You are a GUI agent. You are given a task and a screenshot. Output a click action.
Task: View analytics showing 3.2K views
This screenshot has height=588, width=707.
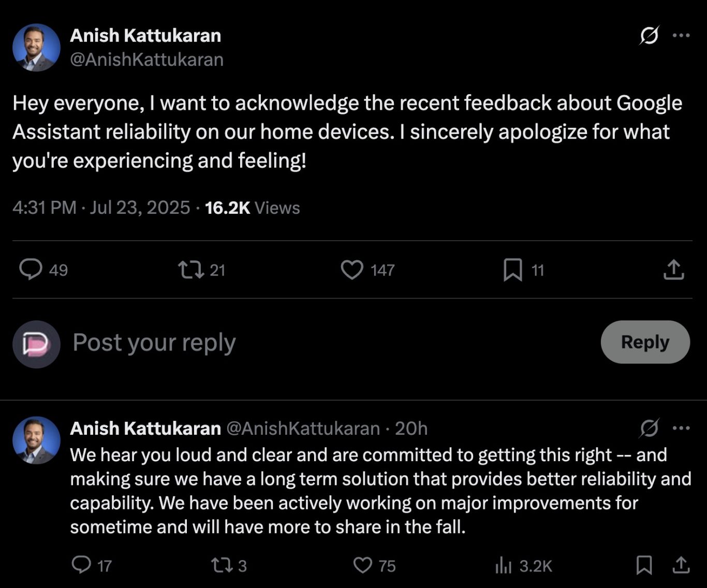click(x=503, y=566)
